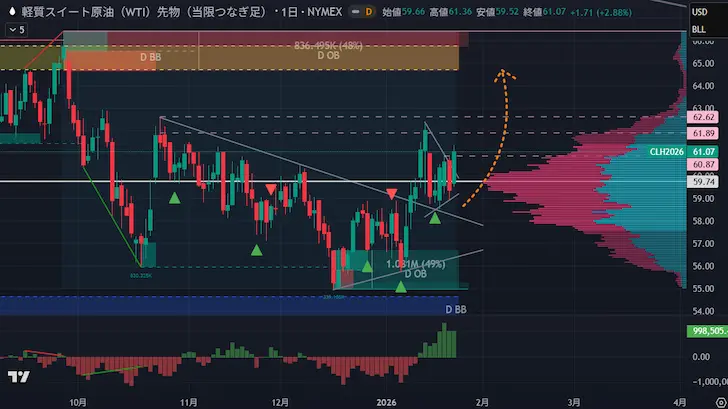Click the 11月 time axis label
The height and width of the screenshot is (409, 728).
coord(188,399)
